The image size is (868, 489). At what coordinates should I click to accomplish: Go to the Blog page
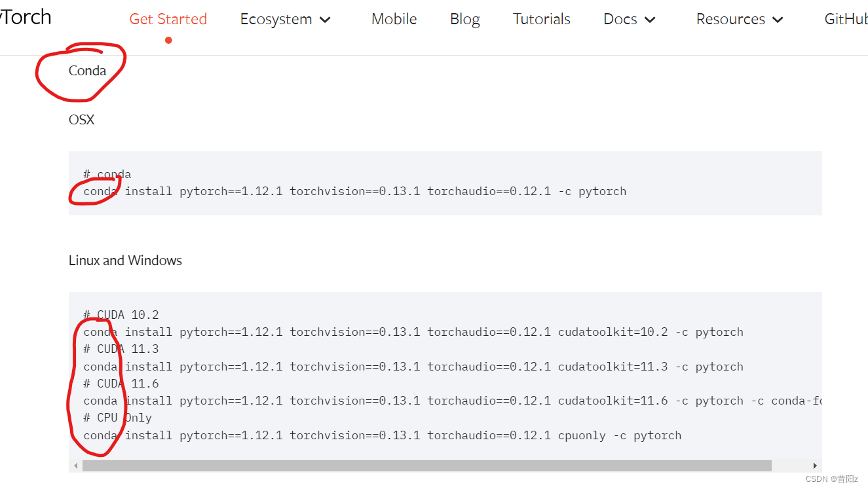[x=464, y=19]
